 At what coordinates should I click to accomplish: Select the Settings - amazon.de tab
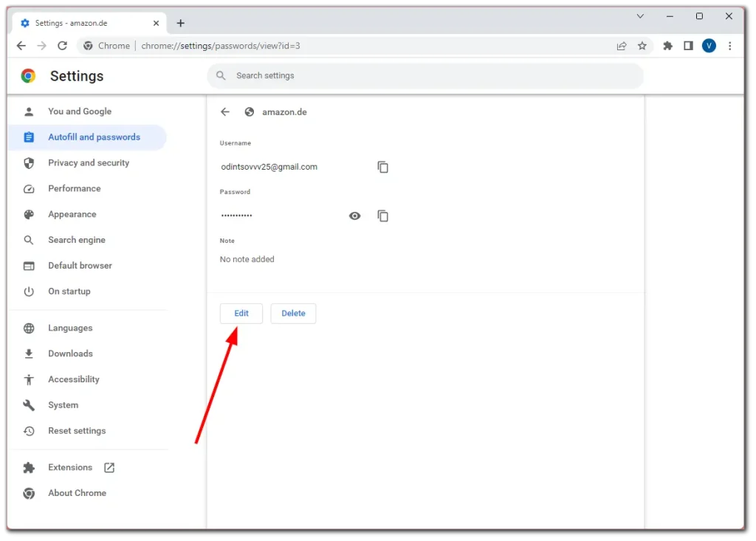(90, 23)
